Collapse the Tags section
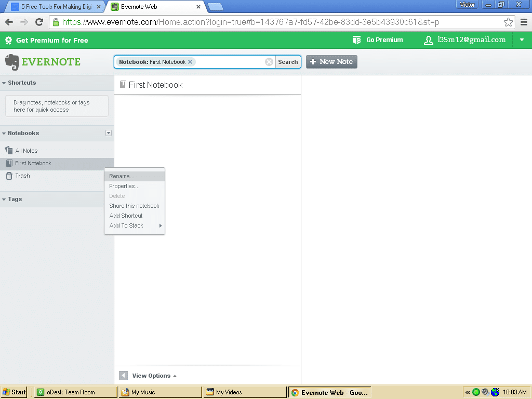Viewport: 532px width, 399px height. 4,199
